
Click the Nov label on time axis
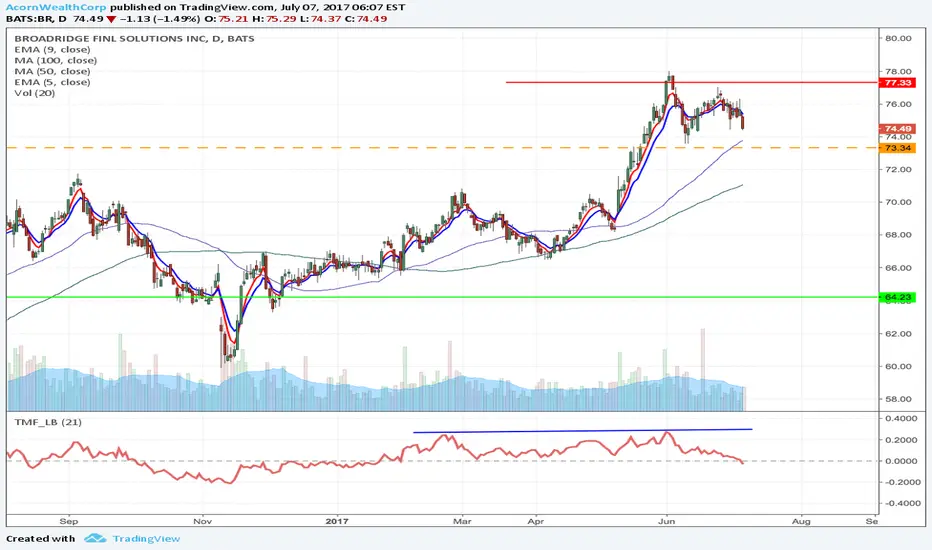click(203, 521)
